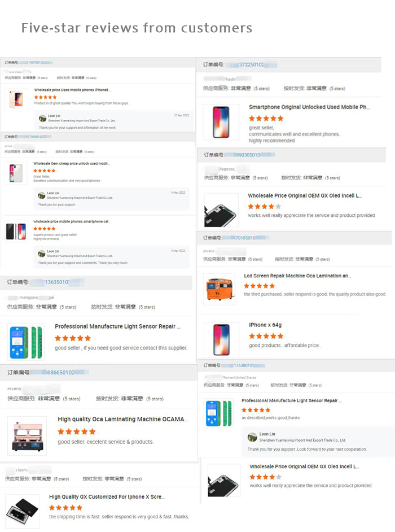Select the two-phone 'wholesale price mobile phones smartphone' thumbnail

coord(16,232)
